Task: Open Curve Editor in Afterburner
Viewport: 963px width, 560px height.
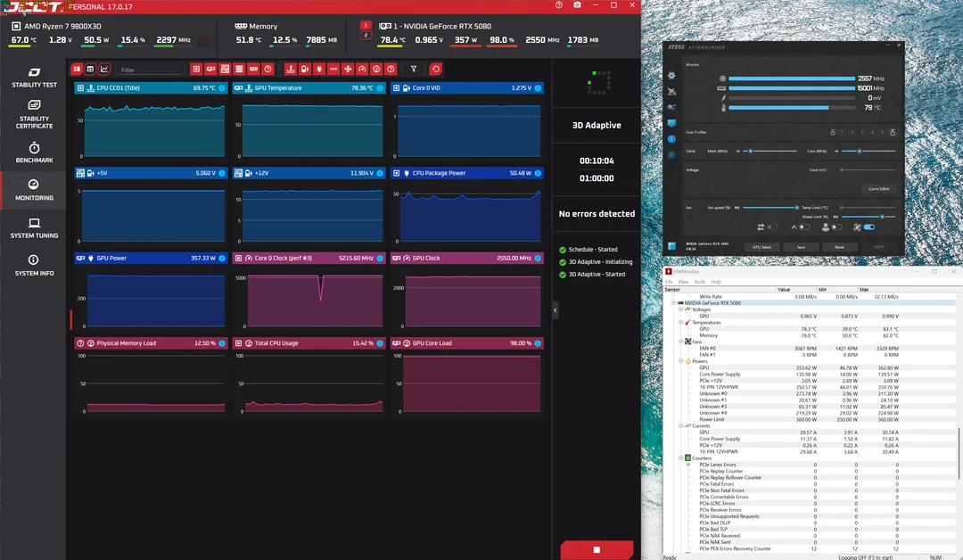Action: pyautogui.click(x=879, y=188)
